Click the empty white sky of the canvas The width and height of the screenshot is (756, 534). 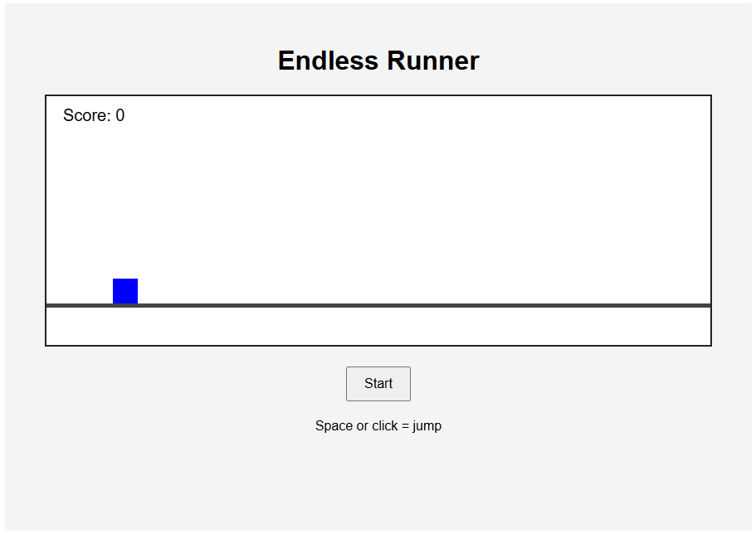click(415, 199)
